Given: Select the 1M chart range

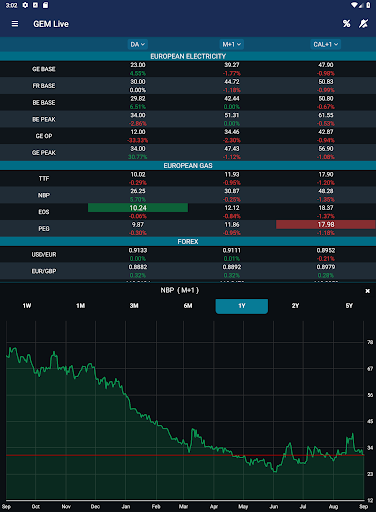Looking at the screenshot, I should click(80, 306).
